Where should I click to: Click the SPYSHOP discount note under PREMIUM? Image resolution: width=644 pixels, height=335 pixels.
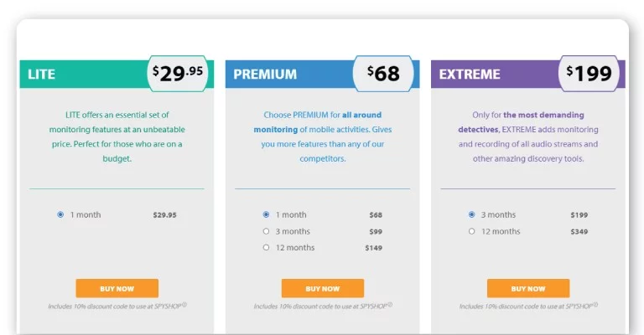[323, 306]
